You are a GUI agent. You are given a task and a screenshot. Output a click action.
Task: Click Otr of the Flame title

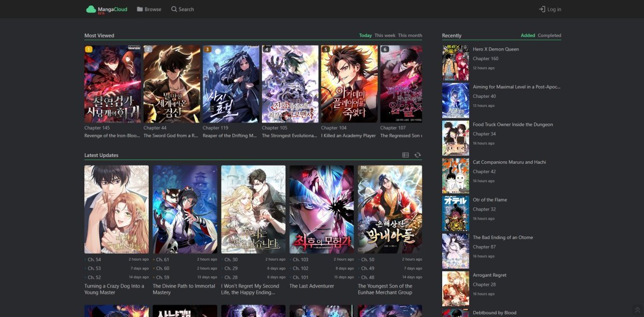[490, 199]
